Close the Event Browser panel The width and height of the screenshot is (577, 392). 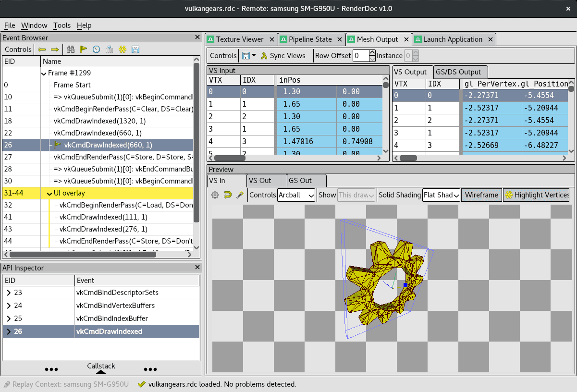197,37
